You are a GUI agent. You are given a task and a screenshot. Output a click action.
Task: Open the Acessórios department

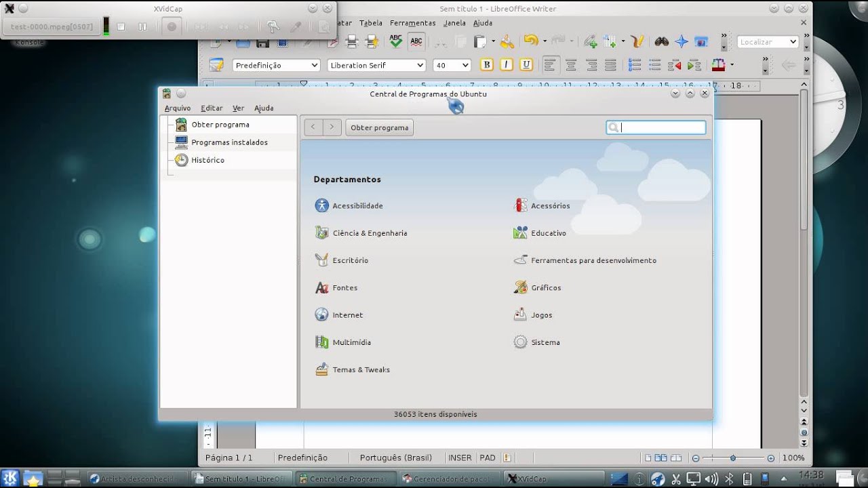[x=542, y=205]
